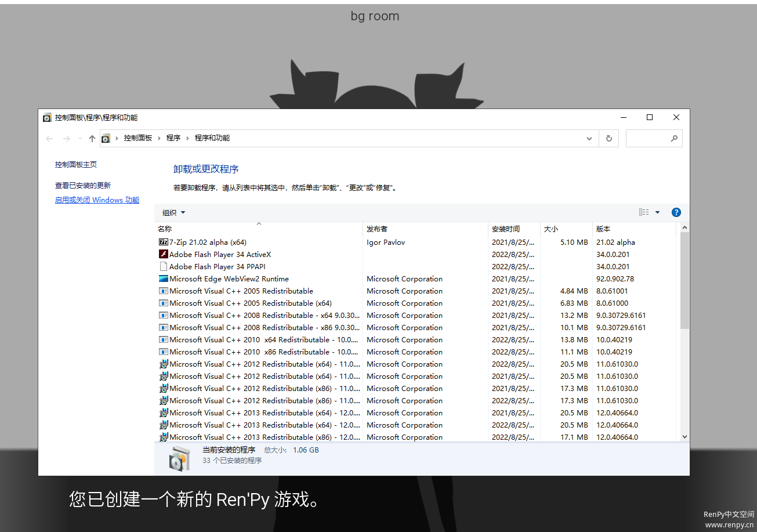Click the back navigation arrow
757x532 pixels.
49,139
